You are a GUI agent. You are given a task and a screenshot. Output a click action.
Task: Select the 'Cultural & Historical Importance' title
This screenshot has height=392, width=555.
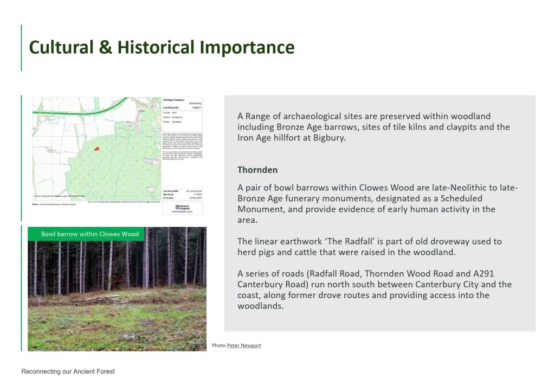pos(162,48)
